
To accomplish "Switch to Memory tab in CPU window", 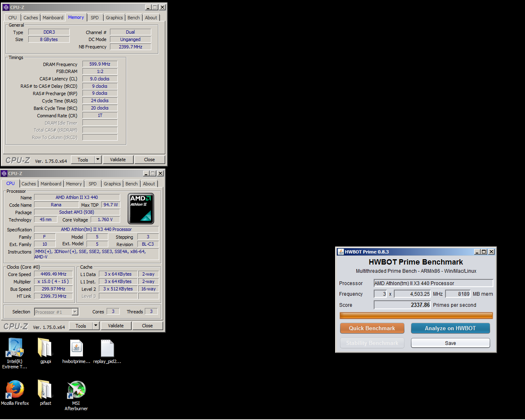I will click(74, 184).
